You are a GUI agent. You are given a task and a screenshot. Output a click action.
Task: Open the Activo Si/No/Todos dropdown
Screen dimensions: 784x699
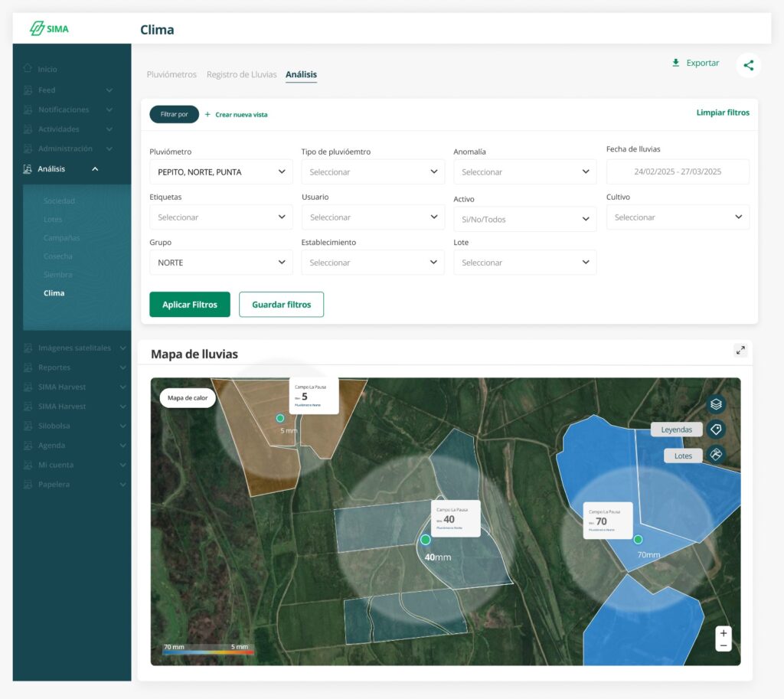click(x=524, y=219)
